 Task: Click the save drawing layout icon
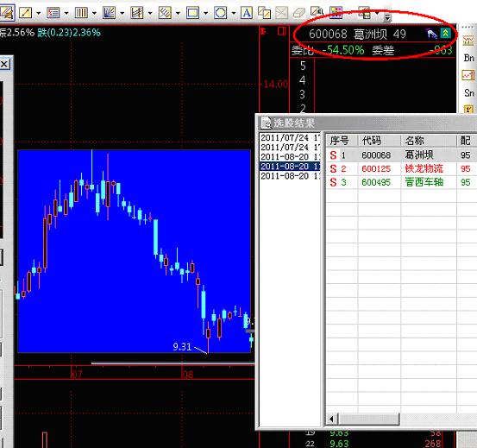pyautogui.click(x=365, y=13)
